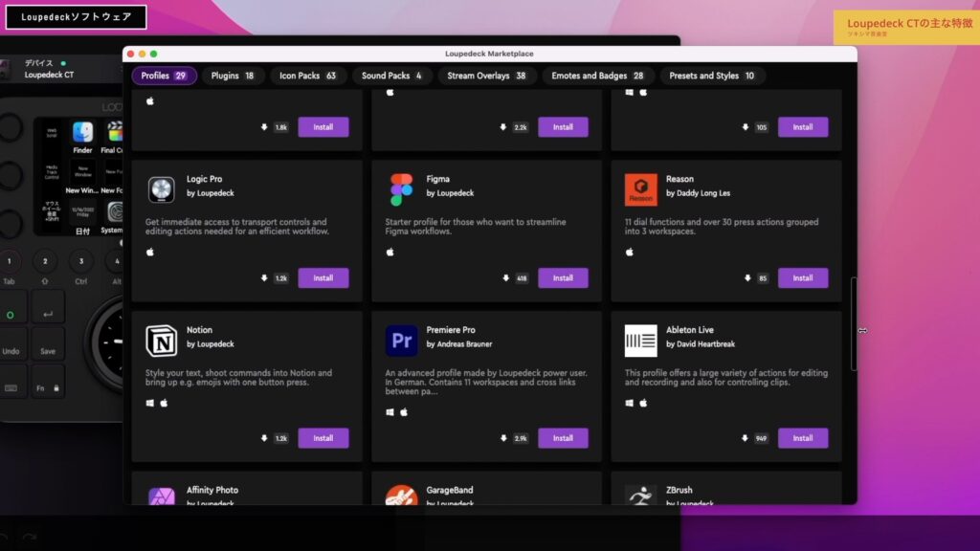Click Ableton Live download arrow icon

click(745, 438)
